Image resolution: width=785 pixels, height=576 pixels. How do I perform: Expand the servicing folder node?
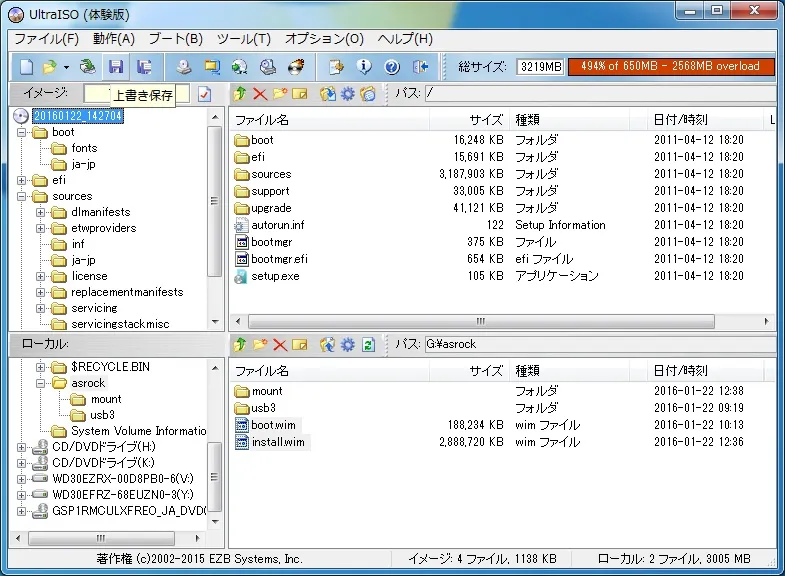click(x=41, y=309)
